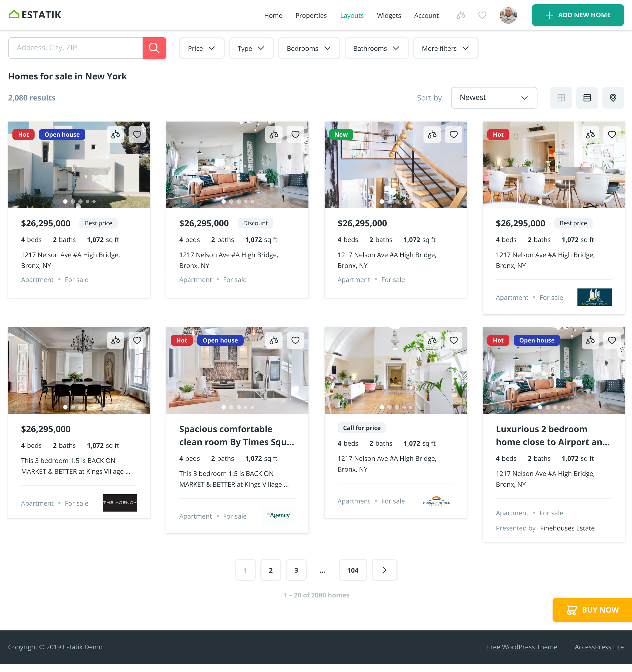Click the ADD NEW HOME button
Screen dimensions: 632x672
[578, 15]
